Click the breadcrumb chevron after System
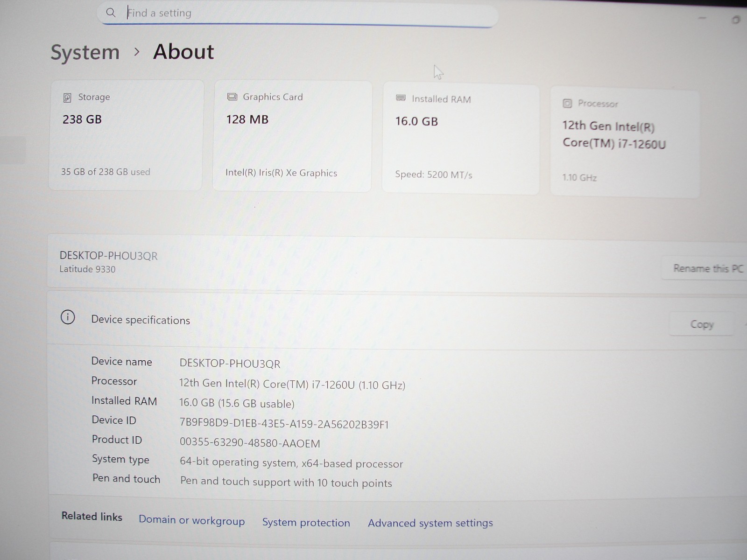The height and width of the screenshot is (560, 747). pos(137,52)
